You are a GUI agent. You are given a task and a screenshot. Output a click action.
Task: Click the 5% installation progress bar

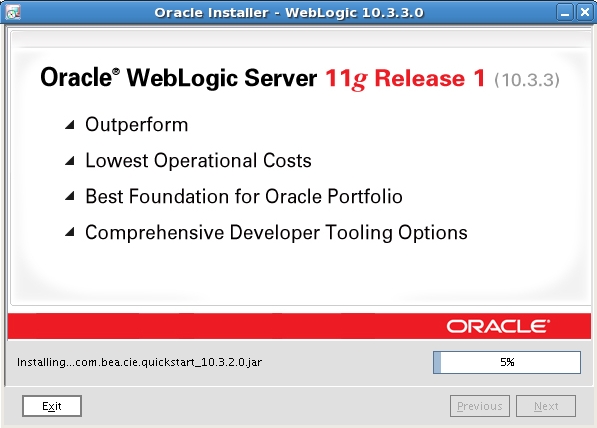click(507, 362)
